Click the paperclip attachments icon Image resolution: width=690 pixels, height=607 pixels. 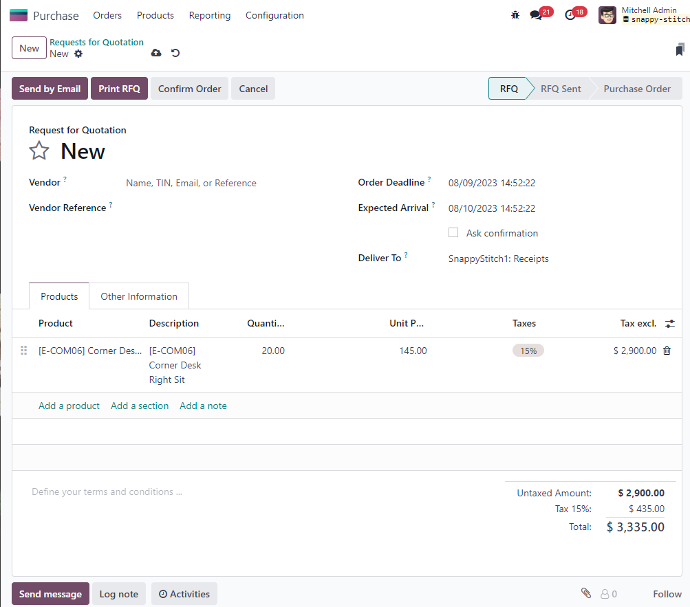tap(586, 593)
